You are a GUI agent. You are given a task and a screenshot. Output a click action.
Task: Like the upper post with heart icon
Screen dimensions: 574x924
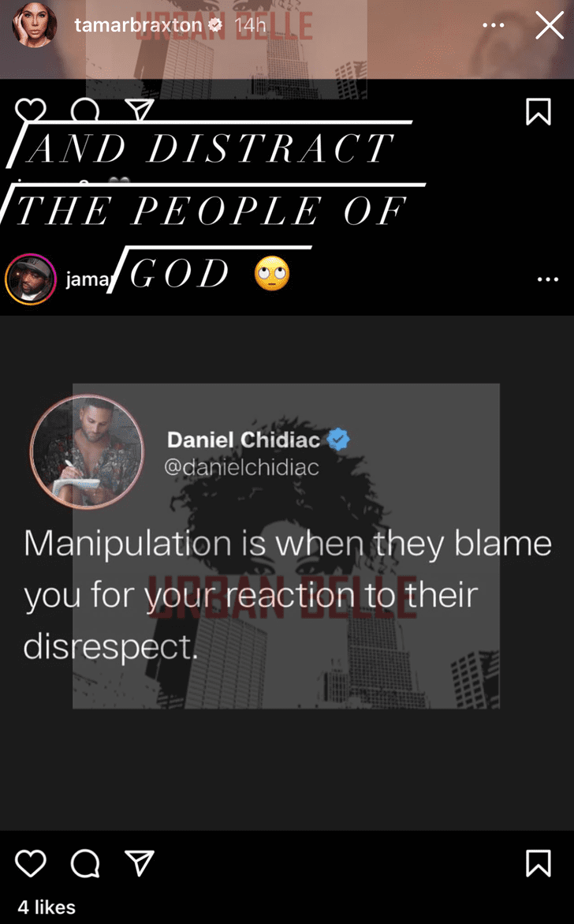coord(31,110)
